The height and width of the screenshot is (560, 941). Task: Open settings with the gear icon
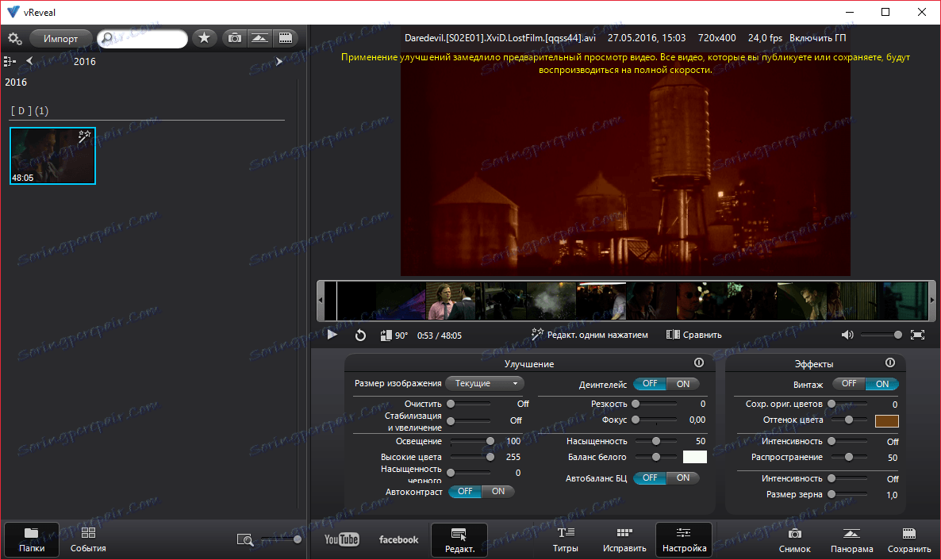[x=14, y=38]
